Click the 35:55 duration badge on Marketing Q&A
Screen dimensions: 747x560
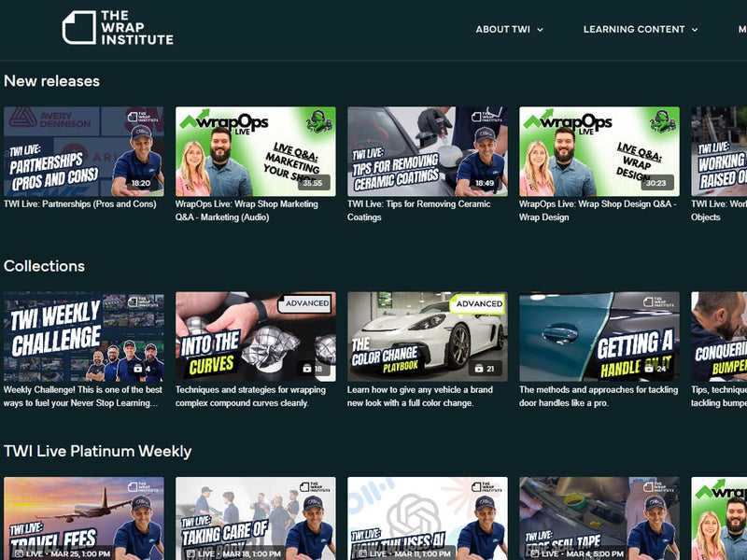coord(313,183)
